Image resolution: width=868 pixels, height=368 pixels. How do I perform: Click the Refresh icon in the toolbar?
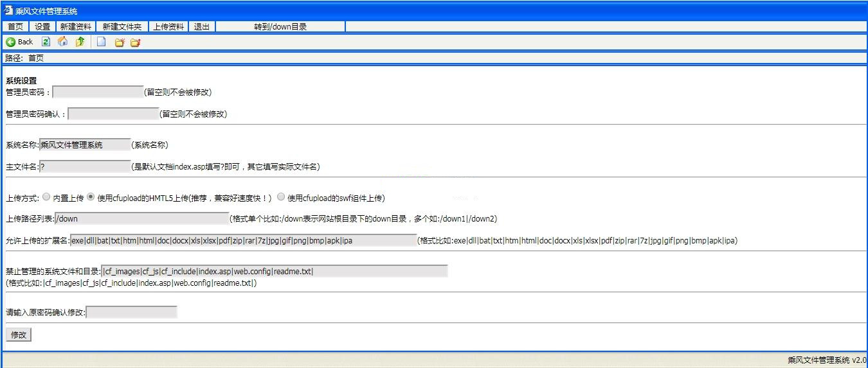pyautogui.click(x=46, y=42)
